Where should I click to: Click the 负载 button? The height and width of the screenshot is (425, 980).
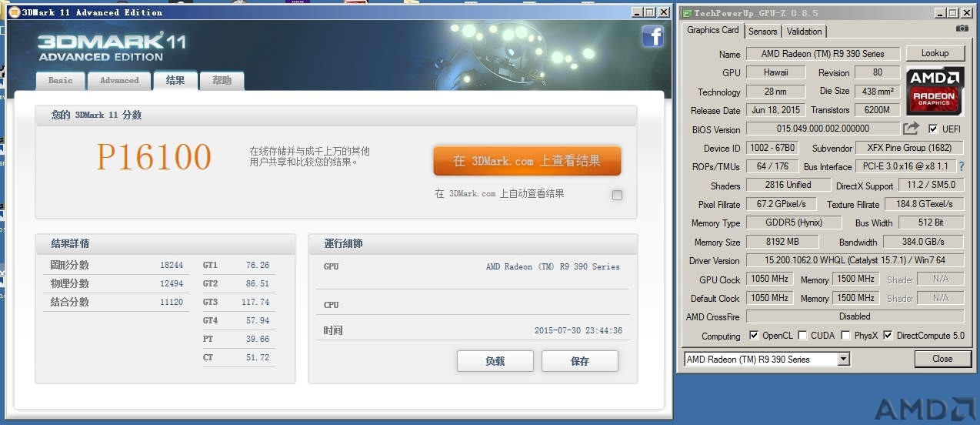495,361
